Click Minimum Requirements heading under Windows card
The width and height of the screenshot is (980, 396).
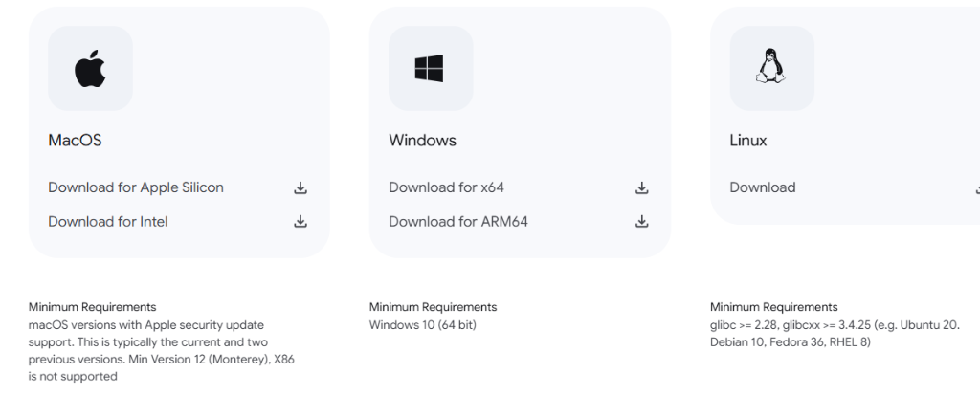pyautogui.click(x=433, y=307)
